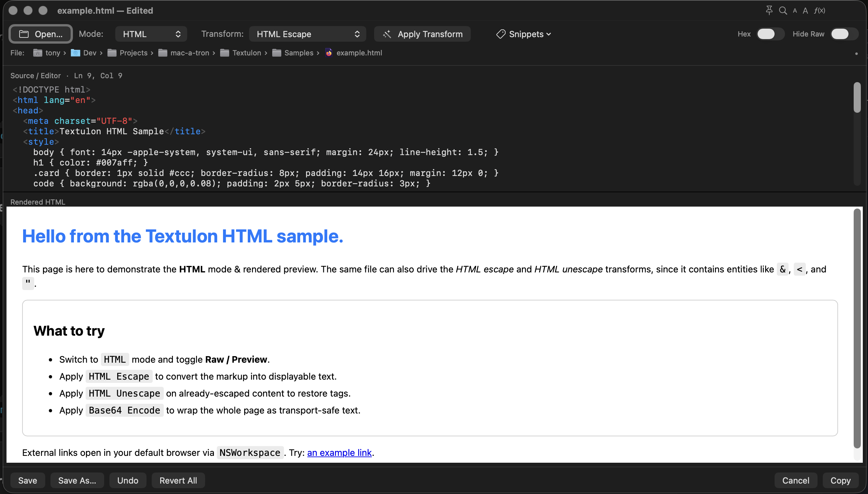
Task: Increase font size with the large A icon
Action: (x=805, y=11)
